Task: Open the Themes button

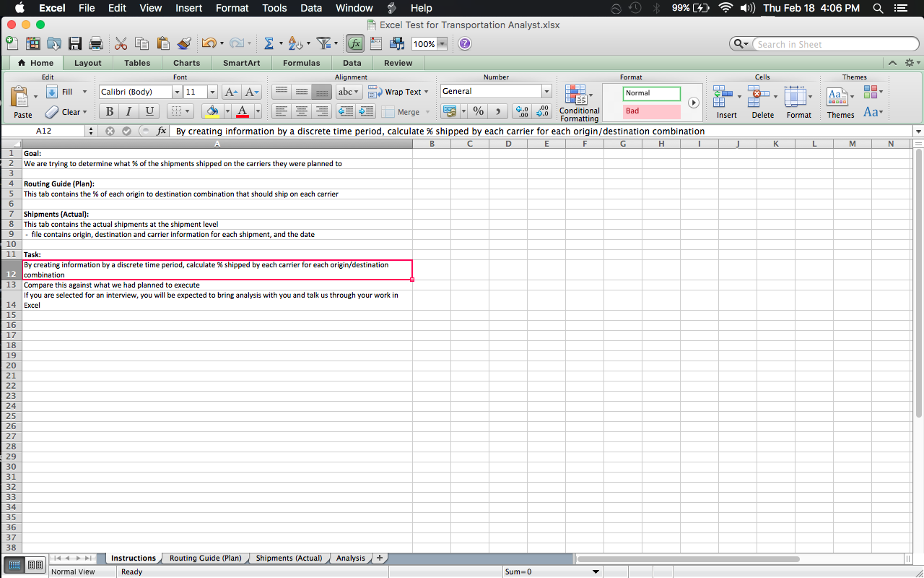Action: click(x=840, y=103)
